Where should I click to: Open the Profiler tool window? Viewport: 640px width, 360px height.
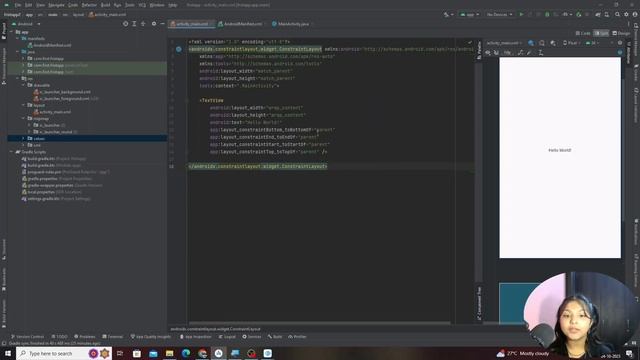click(x=297, y=337)
